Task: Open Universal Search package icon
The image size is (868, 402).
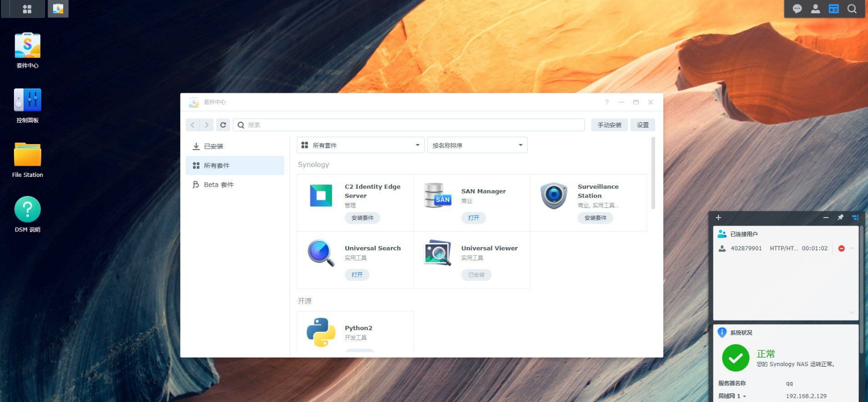Action: point(321,252)
